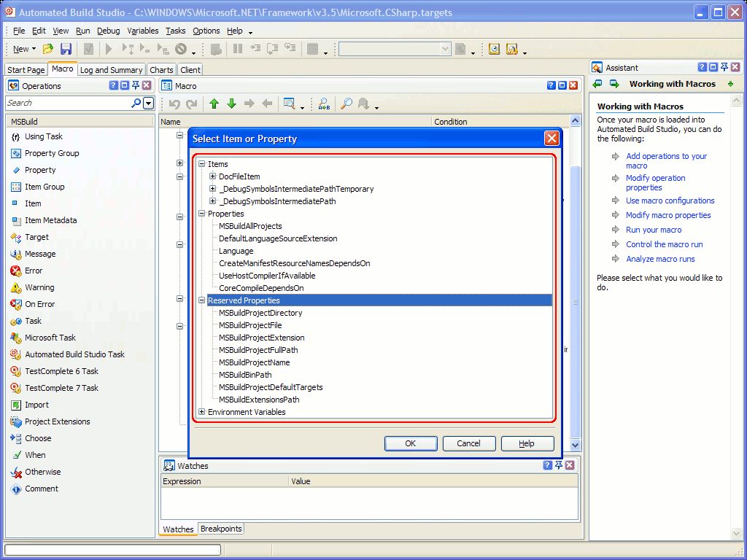Select the Language property
Image resolution: width=747 pixels, height=560 pixels.
(236, 251)
